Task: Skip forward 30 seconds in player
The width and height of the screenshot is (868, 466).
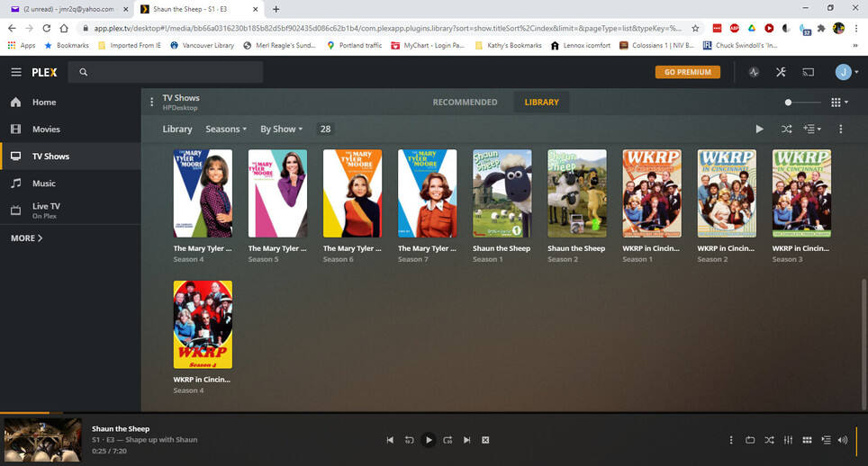Action: tap(448, 440)
